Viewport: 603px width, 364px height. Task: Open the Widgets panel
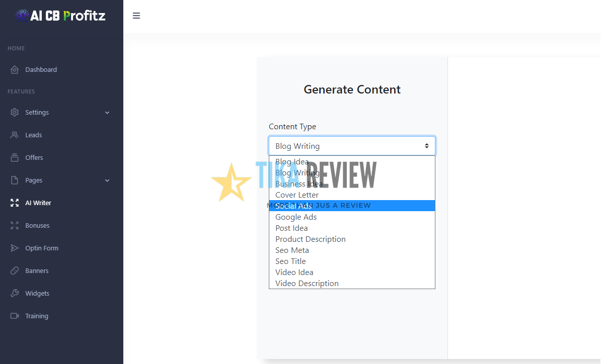(37, 293)
